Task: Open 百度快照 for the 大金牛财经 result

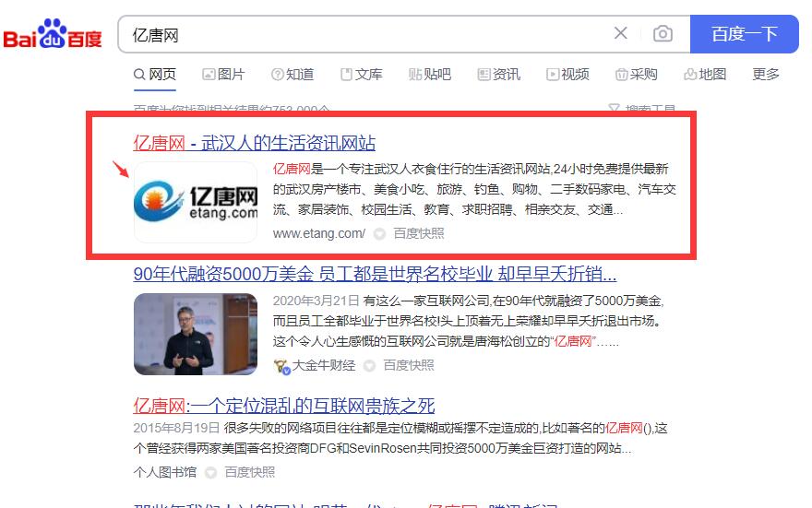Action: (409, 366)
